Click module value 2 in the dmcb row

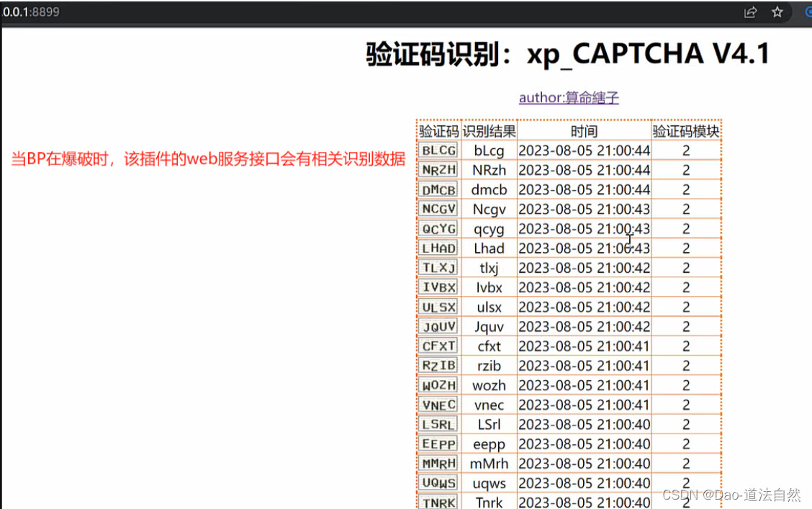[685, 190]
